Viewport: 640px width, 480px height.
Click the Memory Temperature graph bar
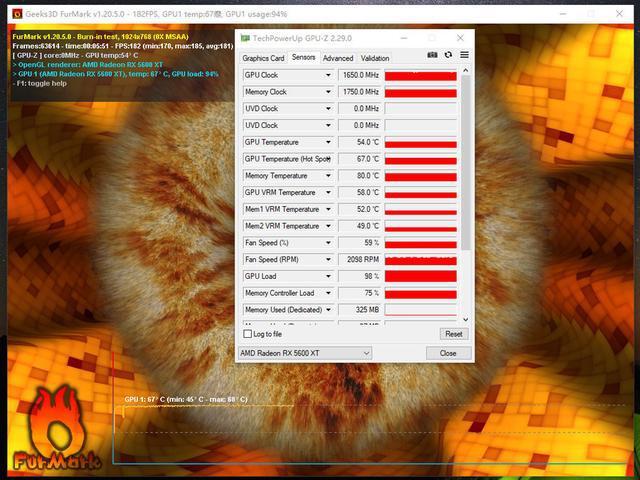coord(420,176)
